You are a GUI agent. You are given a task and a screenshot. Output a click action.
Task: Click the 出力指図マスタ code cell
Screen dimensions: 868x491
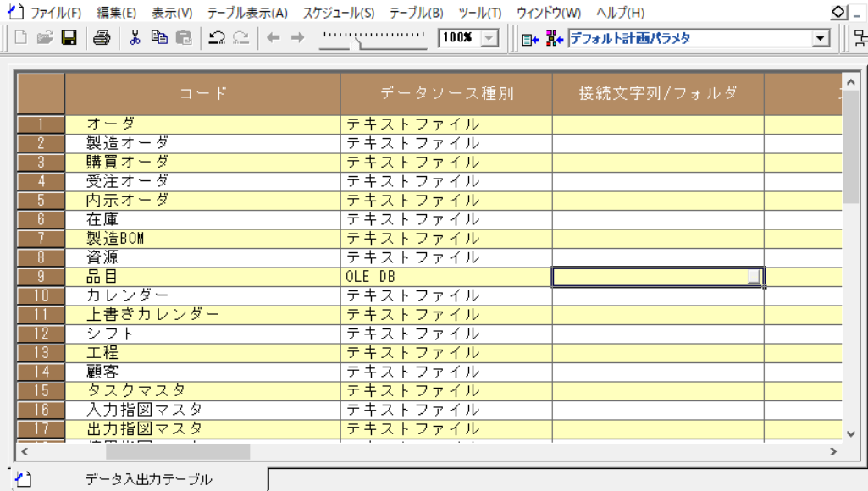click(202, 428)
